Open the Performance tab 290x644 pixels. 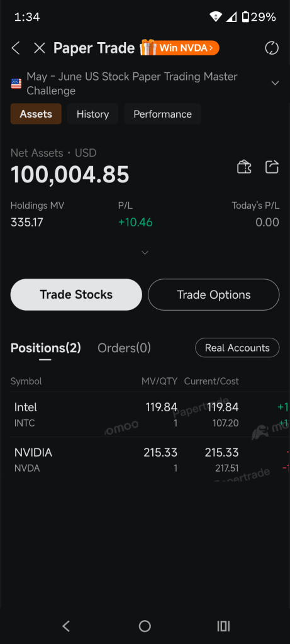[163, 114]
